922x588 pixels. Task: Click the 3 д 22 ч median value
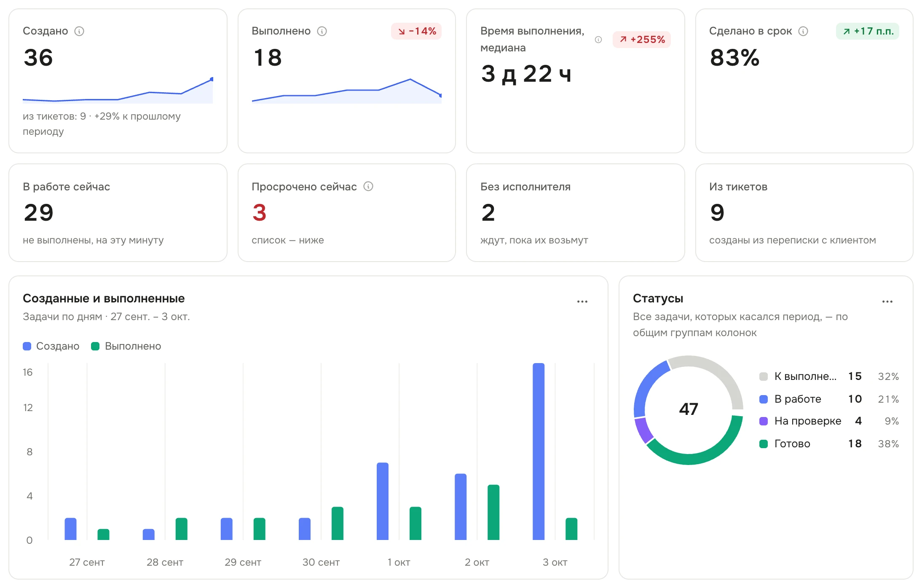526,74
